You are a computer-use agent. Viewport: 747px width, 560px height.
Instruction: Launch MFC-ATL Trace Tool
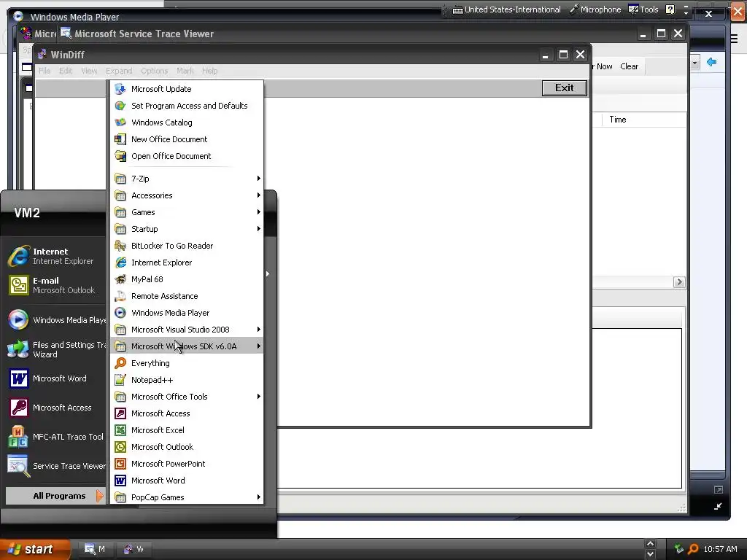pos(55,437)
